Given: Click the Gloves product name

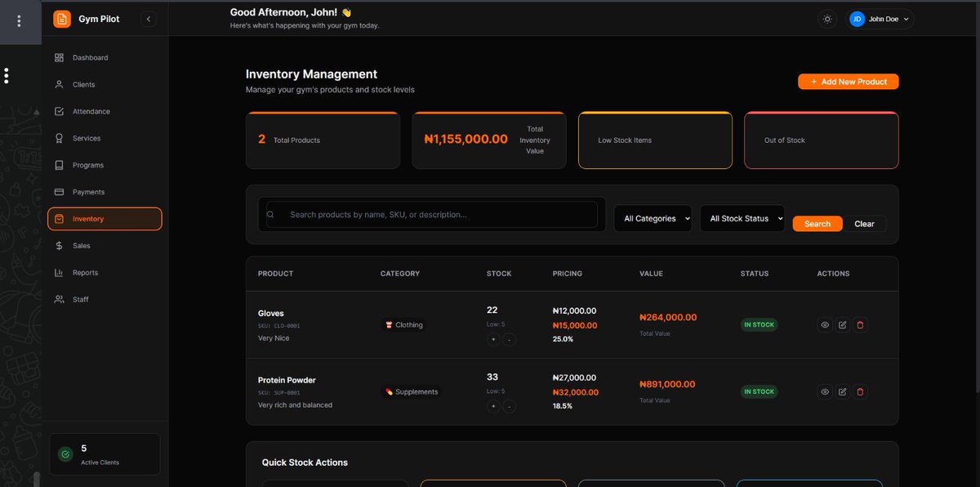Looking at the screenshot, I should coord(271,313).
